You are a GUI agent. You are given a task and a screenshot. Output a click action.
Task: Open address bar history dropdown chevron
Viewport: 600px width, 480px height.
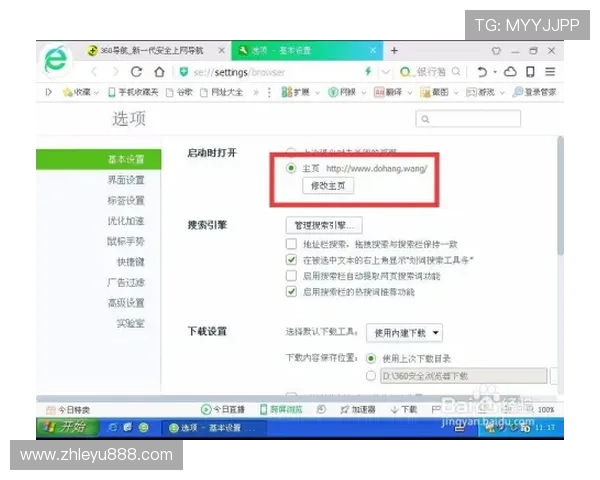(386, 72)
